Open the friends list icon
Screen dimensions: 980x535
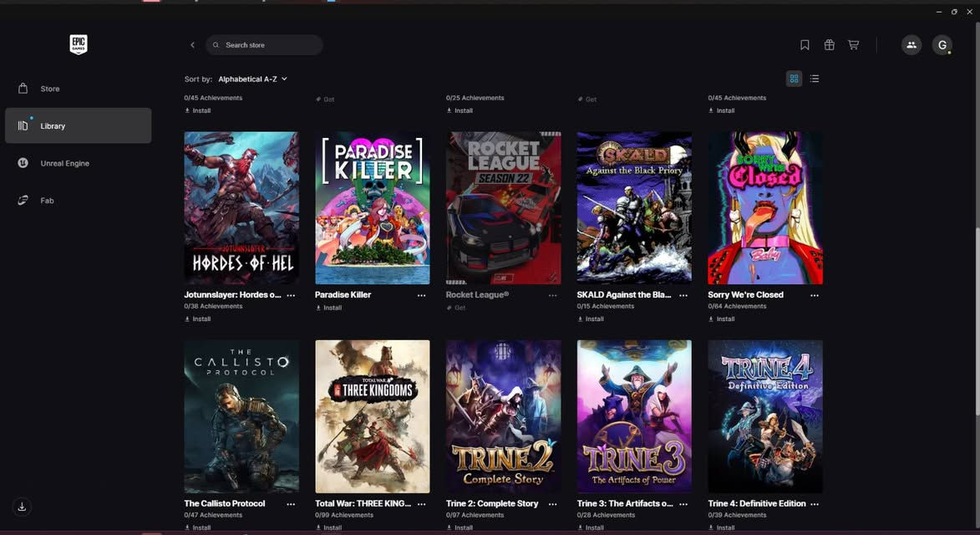tap(911, 45)
